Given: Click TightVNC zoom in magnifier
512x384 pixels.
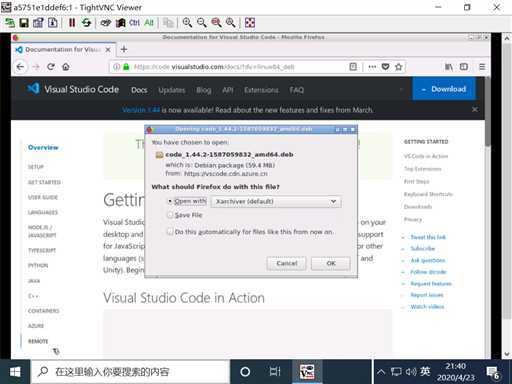Looking at the screenshot, I should point(187,23).
